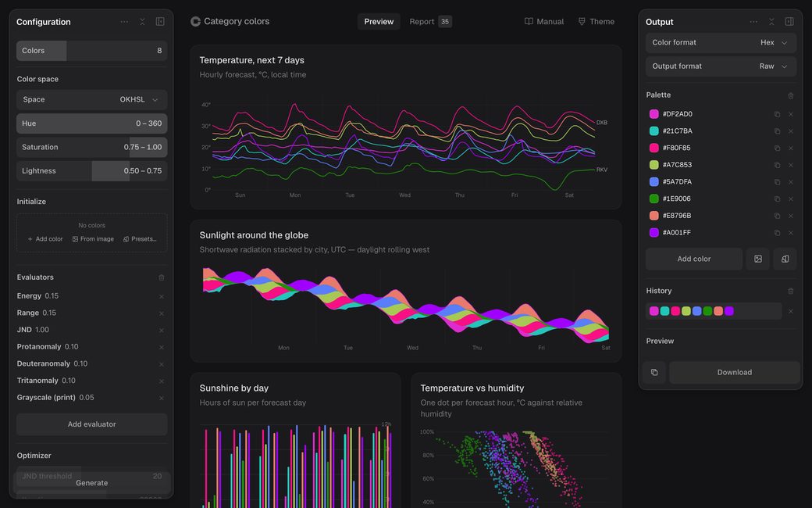This screenshot has width=812, height=508.
Task: Clear the History with trash icon
Action: click(791, 292)
